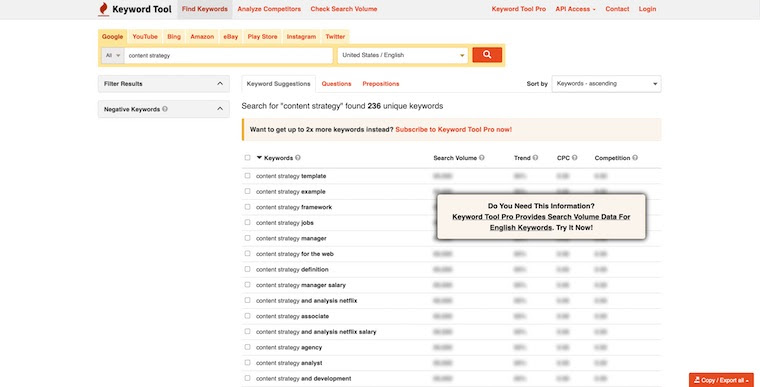
Task: Click Subscribe to Keyword Tool Pro now link
Action: [454, 129]
